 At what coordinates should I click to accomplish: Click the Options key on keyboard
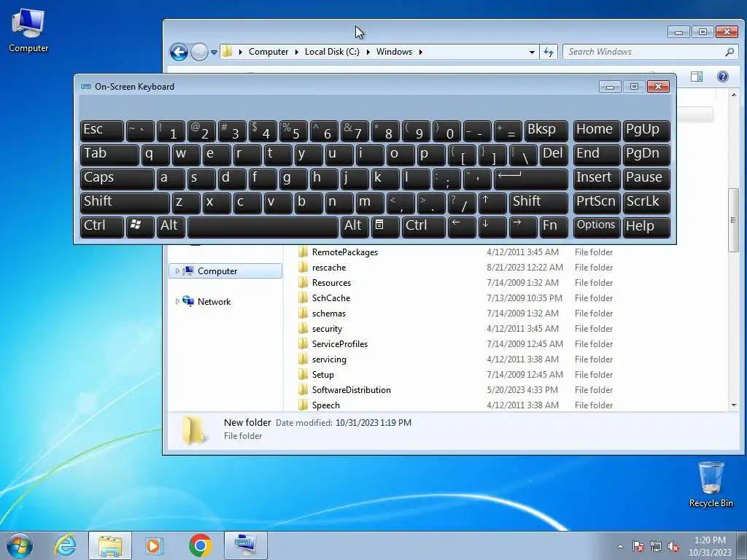(x=597, y=227)
